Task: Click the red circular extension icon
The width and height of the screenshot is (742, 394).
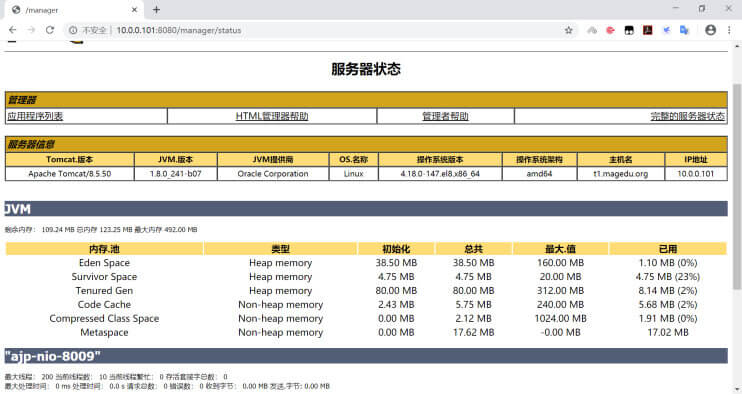Action: pyautogui.click(x=610, y=30)
